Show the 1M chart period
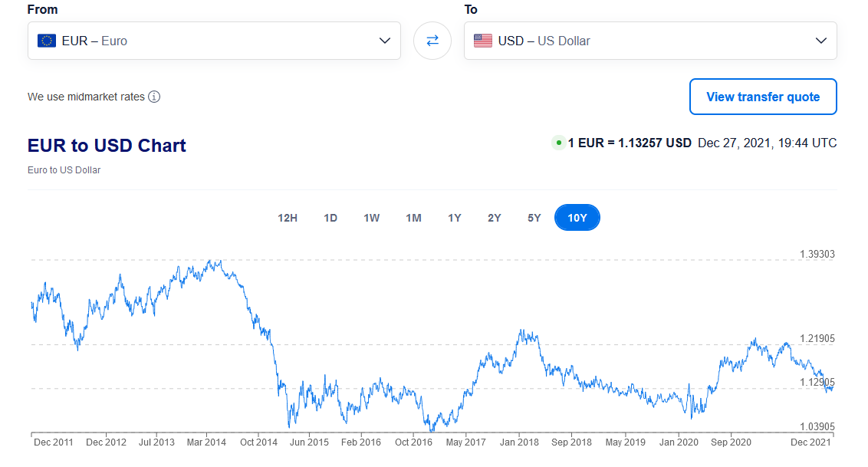868x467 pixels. coord(413,218)
